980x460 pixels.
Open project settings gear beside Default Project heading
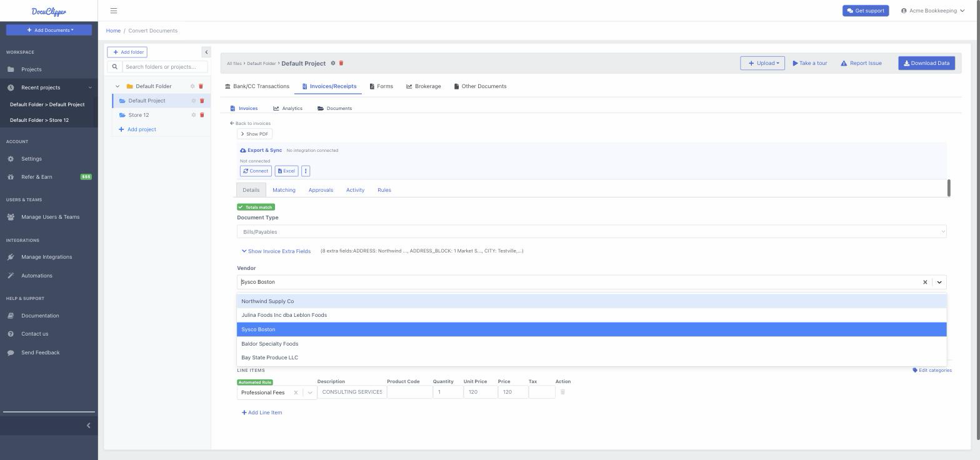click(333, 63)
